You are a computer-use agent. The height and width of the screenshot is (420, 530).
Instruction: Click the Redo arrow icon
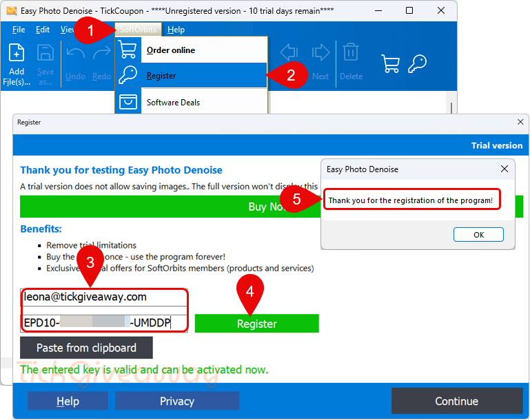click(x=102, y=52)
